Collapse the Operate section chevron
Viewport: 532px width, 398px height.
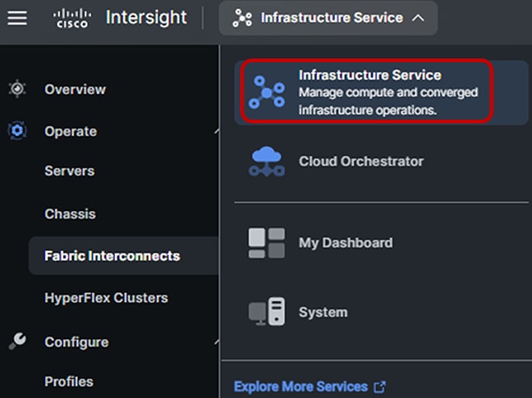point(217,131)
